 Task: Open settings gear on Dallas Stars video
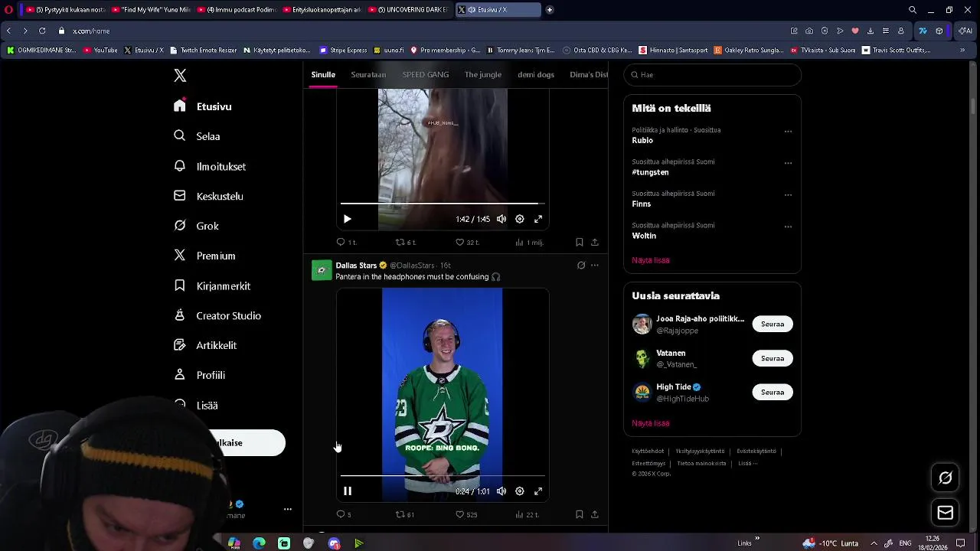click(x=520, y=491)
